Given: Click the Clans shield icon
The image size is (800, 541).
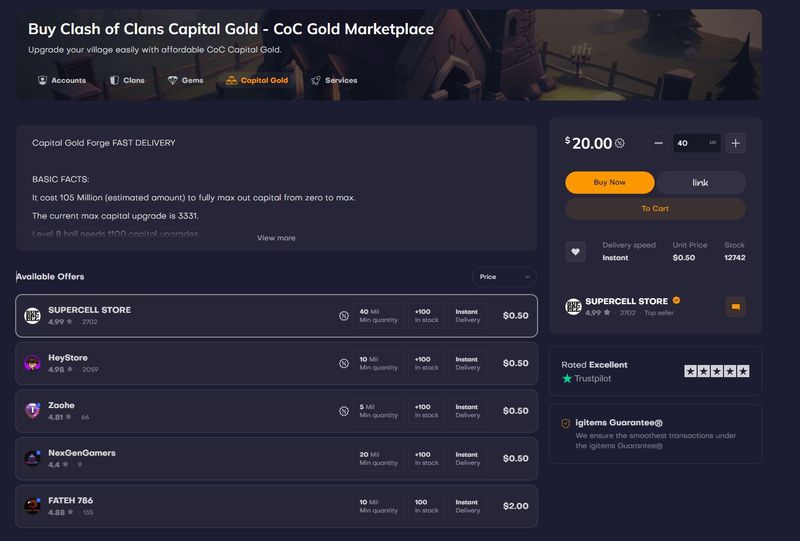Looking at the screenshot, I should pos(115,80).
